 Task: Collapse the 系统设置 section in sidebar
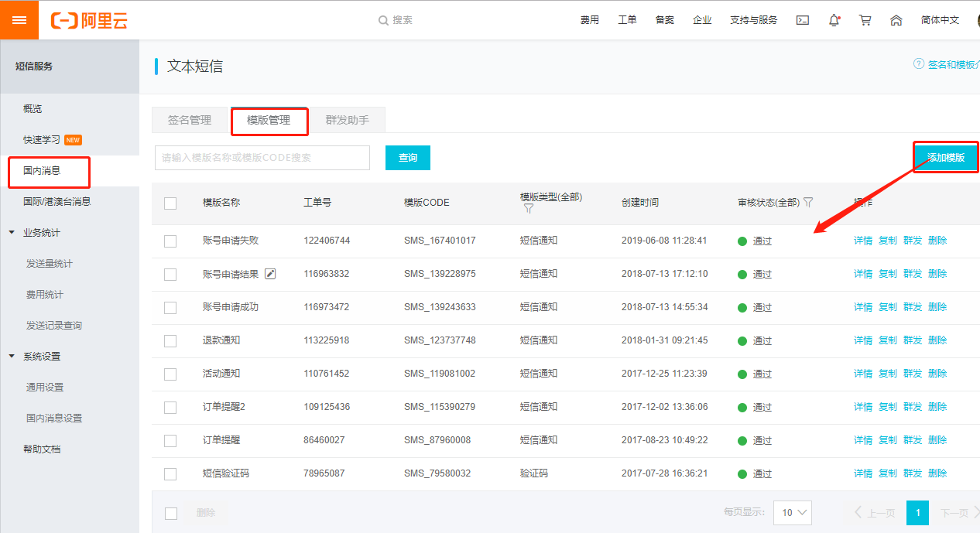click(12, 357)
